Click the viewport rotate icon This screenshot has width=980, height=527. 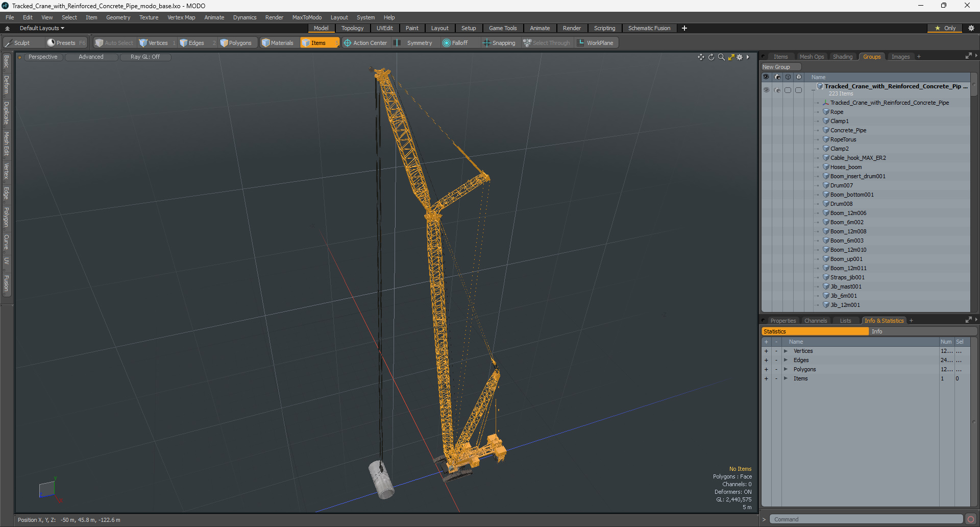point(711,57)
